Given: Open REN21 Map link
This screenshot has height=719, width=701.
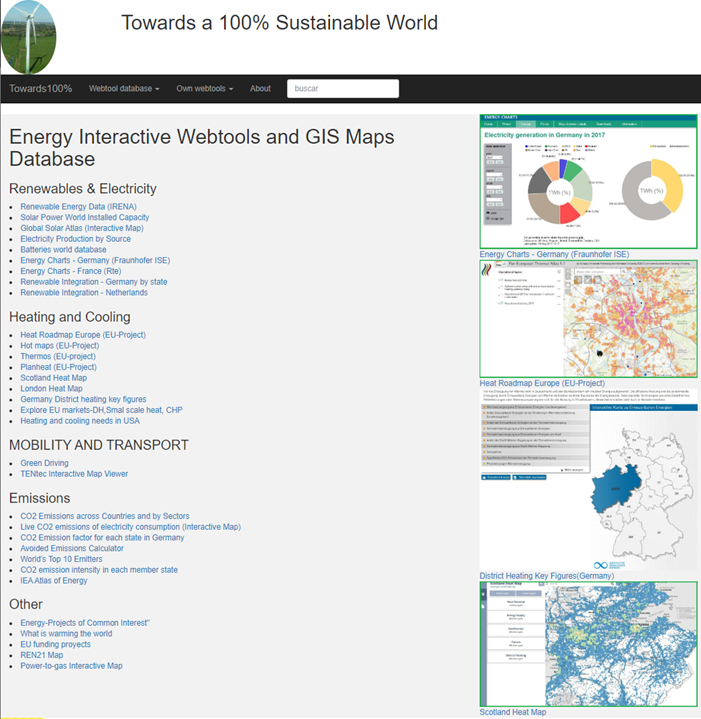Looking at the screenshot, I should [42, 655].
